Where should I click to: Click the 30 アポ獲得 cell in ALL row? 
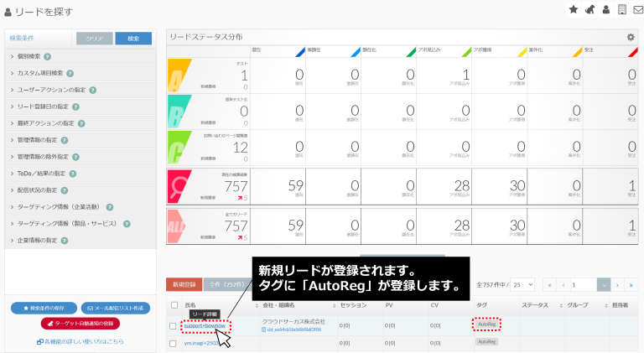pos(500,226)
